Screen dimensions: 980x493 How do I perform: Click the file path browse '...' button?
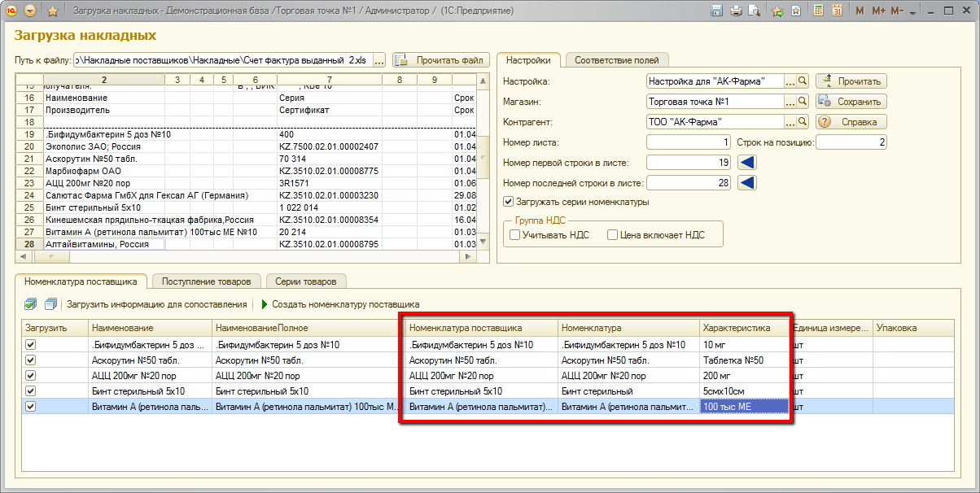[x=379, y=60]
